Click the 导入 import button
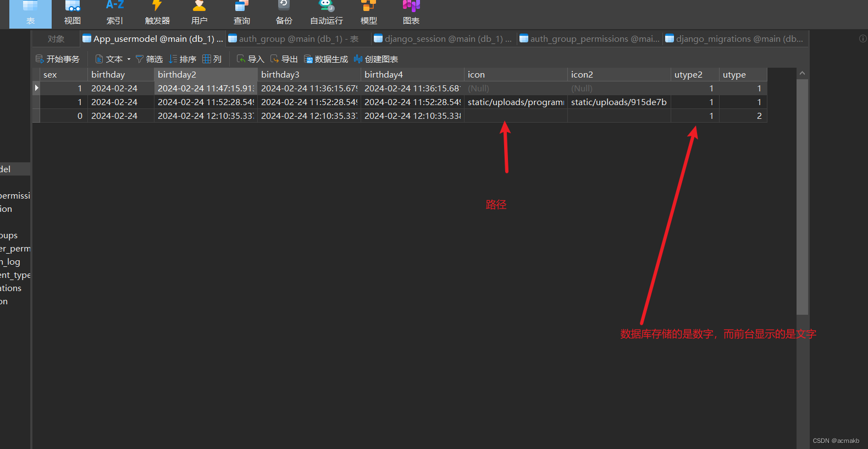Image resolution: width=868 pixels, height=449 pixels. 251,59
